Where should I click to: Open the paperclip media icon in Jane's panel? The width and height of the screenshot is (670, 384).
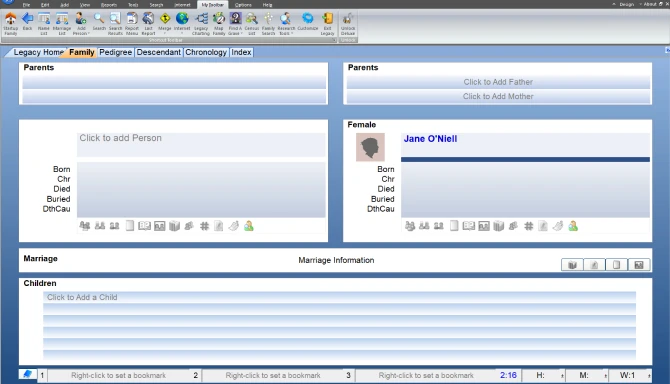(x=558, y=226)
